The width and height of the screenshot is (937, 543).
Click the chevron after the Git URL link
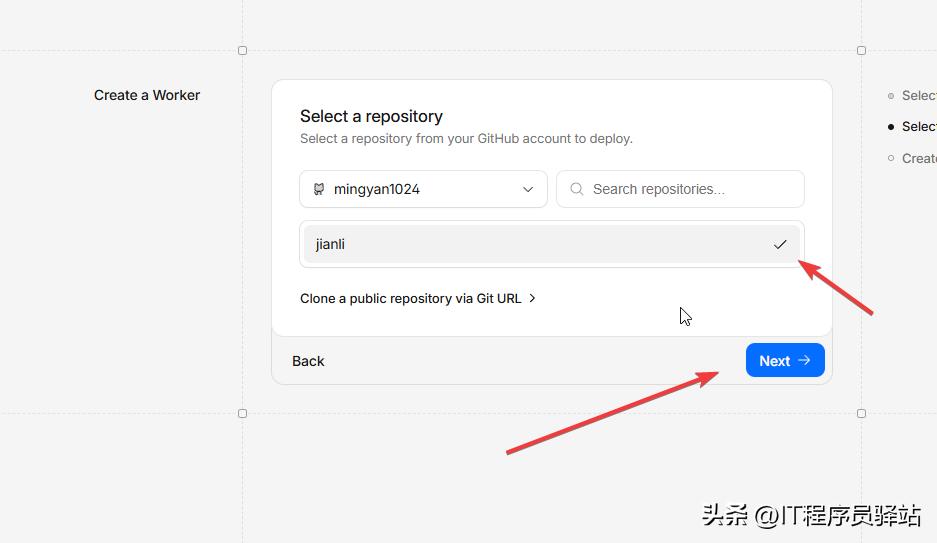pyautogui.click(x=533, y=298)
